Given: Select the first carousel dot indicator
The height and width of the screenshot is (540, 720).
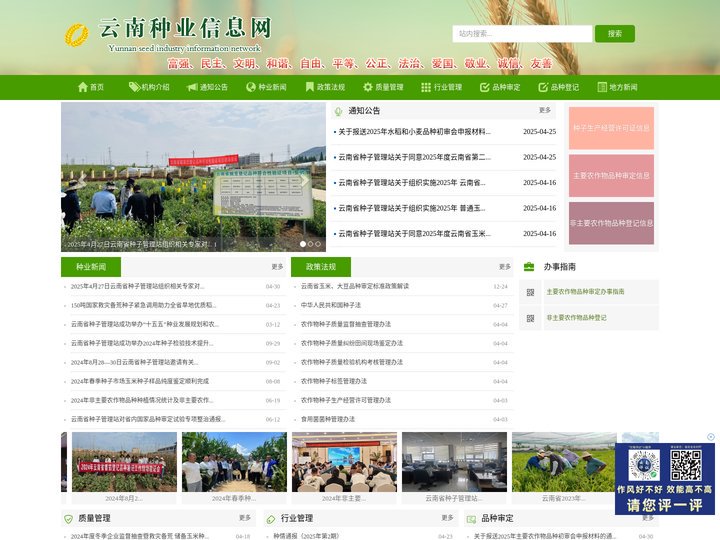Looking at the screenshot, I should click(x=303, y=244).
